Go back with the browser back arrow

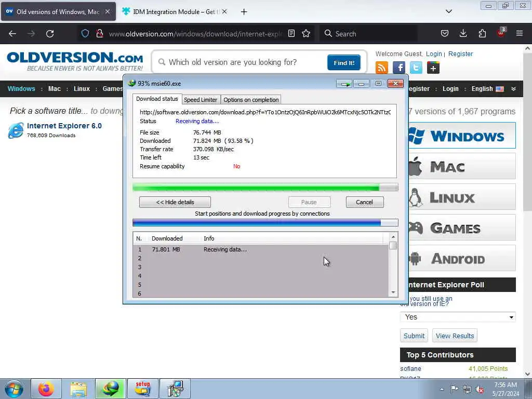click(12, 34)
